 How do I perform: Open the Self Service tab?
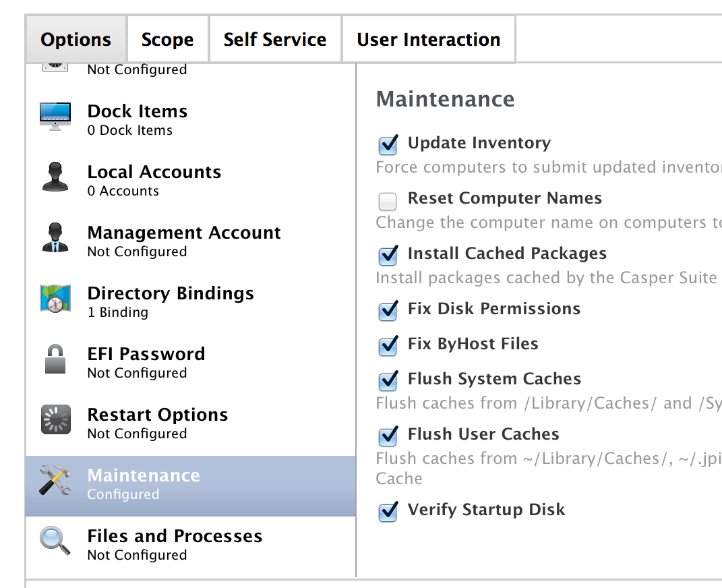point(275,40)
